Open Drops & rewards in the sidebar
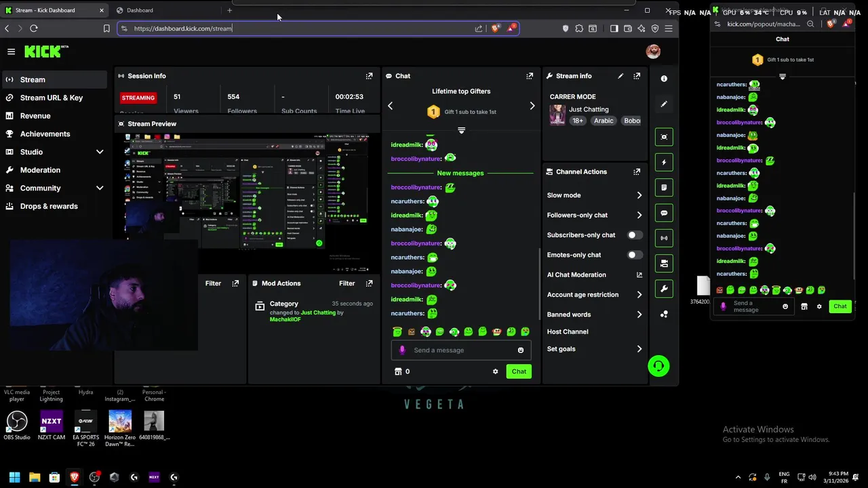The width and height of the screenshot is (868, 488). [54, 206]
